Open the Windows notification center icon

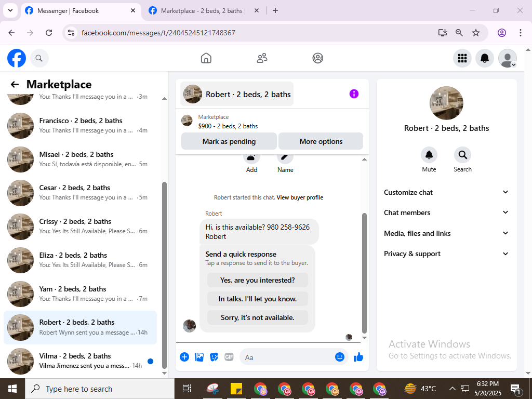click(516, 389)
